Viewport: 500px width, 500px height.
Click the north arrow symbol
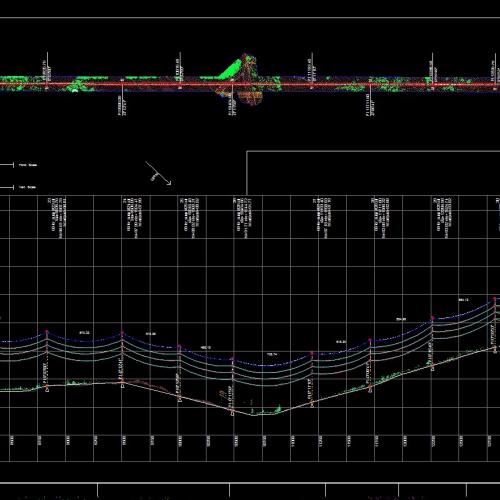pyautogui.click(x=158, y=173)
